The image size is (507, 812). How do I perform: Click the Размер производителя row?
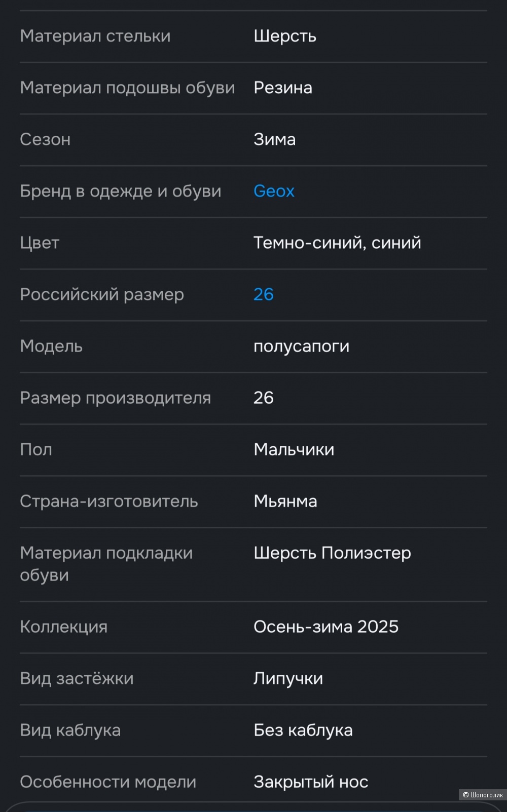pyautogui.click(x=116, y=398)
